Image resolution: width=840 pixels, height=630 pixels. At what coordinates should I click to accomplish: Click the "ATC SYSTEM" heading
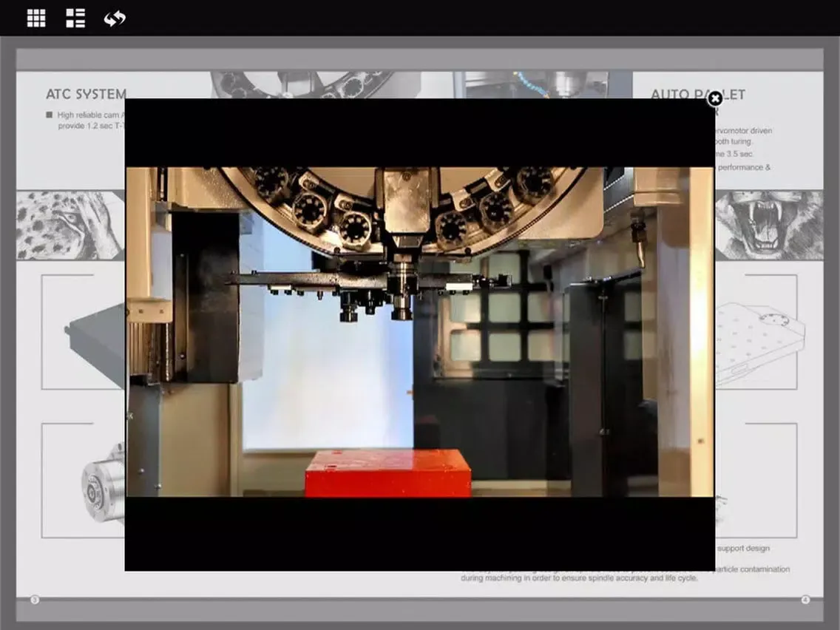pos(87,95)
